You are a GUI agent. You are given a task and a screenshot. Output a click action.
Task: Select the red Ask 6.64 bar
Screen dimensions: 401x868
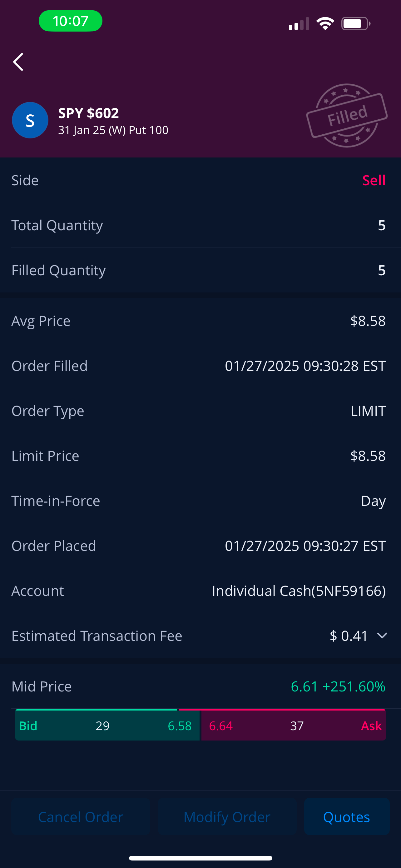pos(294,726)
